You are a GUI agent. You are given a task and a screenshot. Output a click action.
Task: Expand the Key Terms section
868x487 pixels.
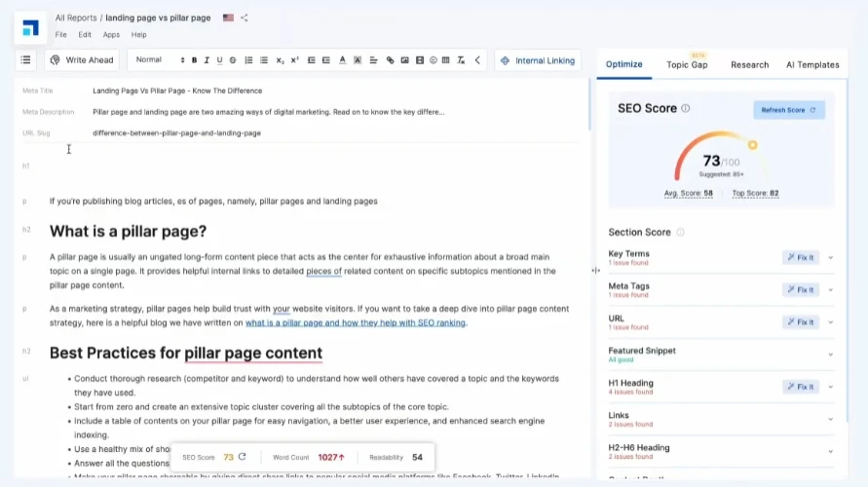pyautogui.click(x=830, y=257)
